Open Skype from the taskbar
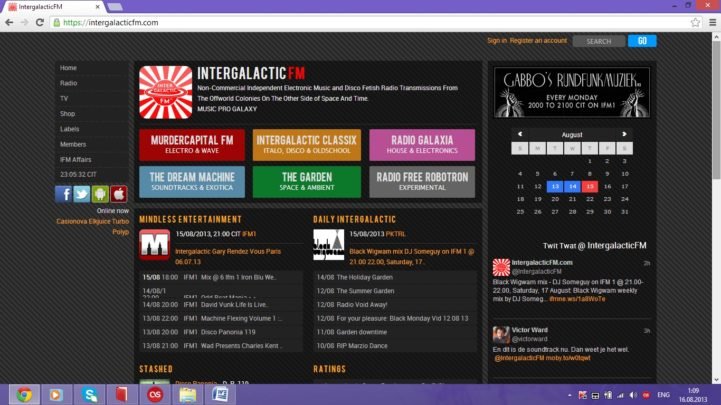The width and height of the screenshot is (721, 405). click(90, 394)
